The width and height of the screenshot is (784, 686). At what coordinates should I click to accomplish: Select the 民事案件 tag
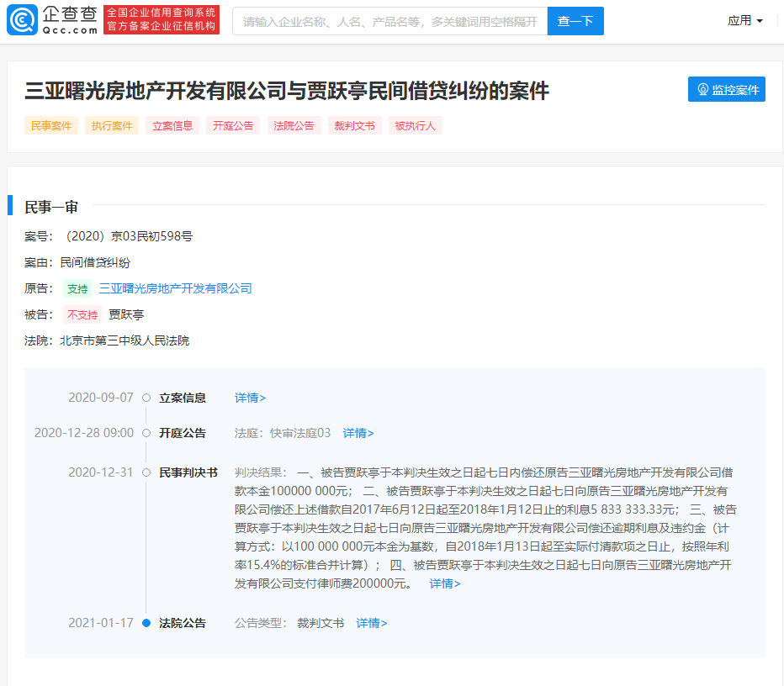pyautogui.click(x=51, y=126)
